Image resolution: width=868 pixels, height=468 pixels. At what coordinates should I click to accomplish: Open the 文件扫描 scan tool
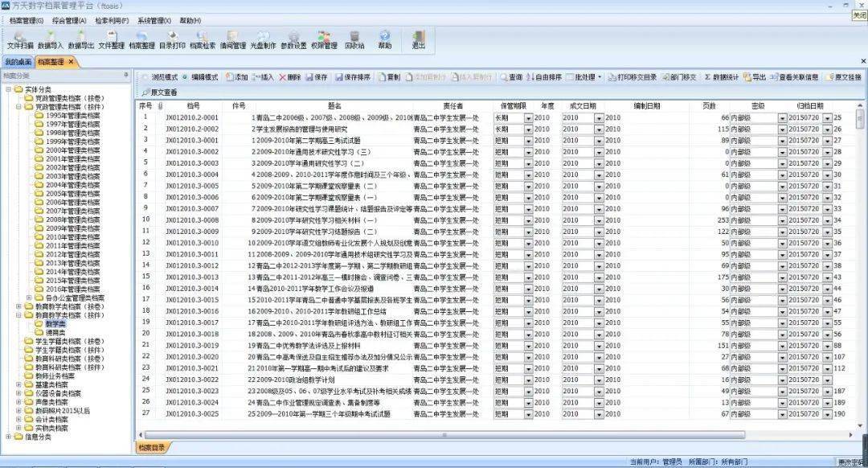[x=20, y=40]
